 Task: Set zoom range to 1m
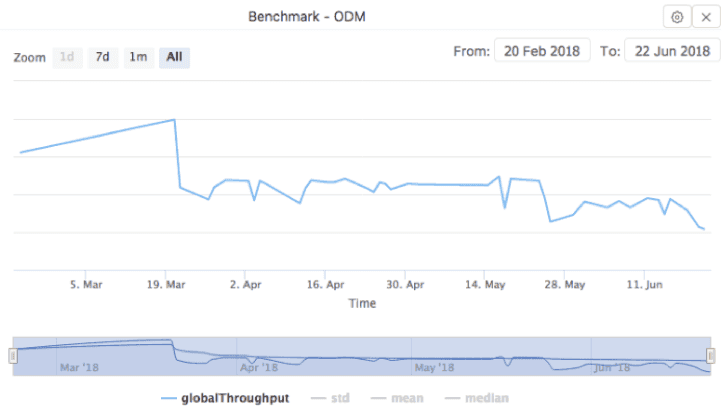click(x=138, y=57)
